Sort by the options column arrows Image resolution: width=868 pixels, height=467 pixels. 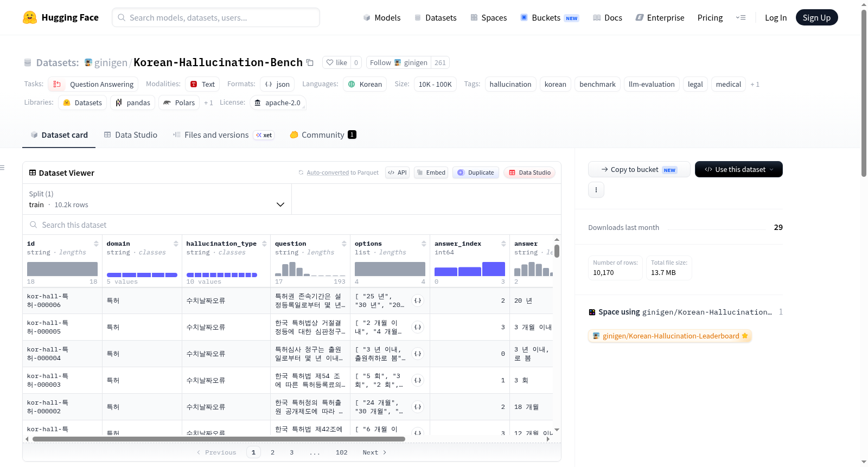[x=424, y=244]
